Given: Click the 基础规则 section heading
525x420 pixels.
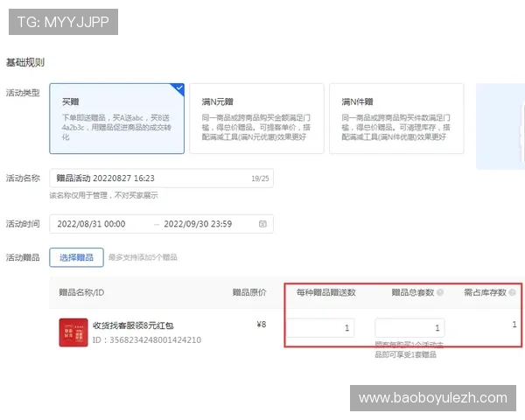Looking at the screenshot, I should (x=25, y=62).
